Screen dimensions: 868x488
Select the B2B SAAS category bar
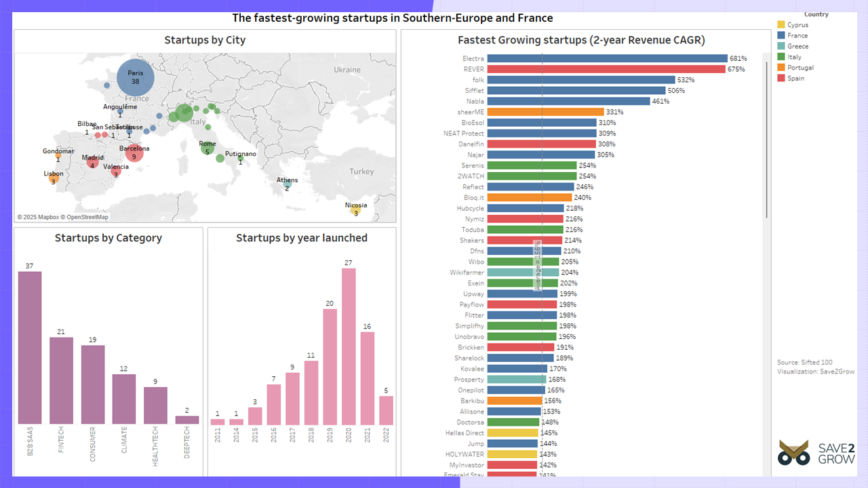[30, 348]
